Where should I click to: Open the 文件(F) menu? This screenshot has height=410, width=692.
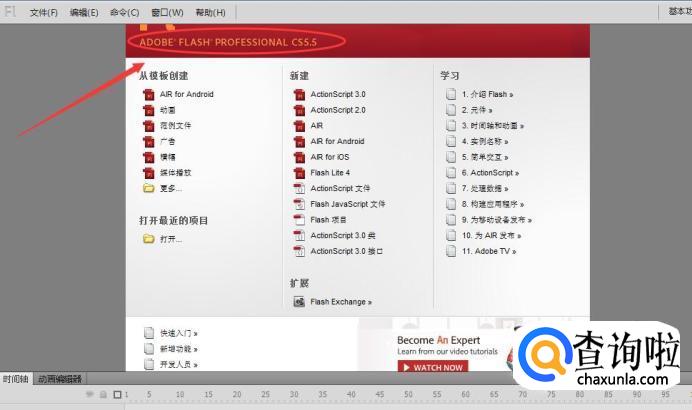pos(44,12)
